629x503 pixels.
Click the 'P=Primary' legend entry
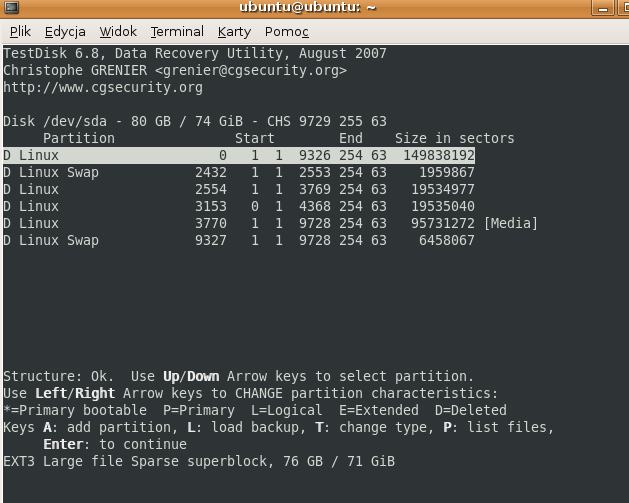199,410
